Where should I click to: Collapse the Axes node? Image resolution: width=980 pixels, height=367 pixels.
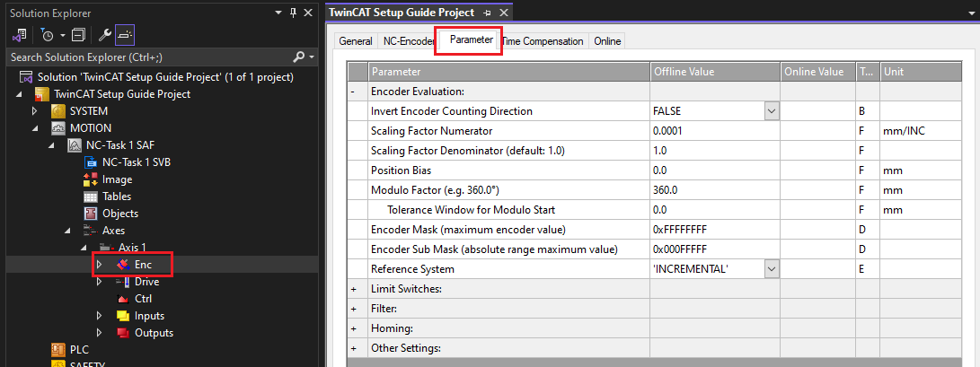pos(67,231)
